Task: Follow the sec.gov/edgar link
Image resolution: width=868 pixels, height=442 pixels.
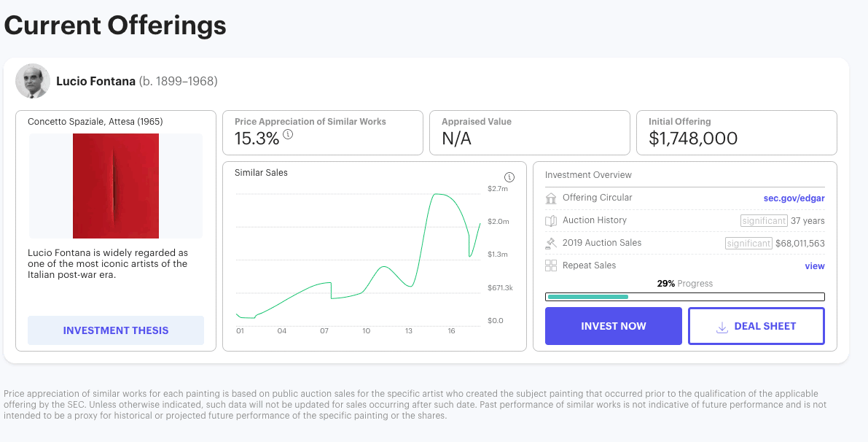Action: [x=794, y=198]
